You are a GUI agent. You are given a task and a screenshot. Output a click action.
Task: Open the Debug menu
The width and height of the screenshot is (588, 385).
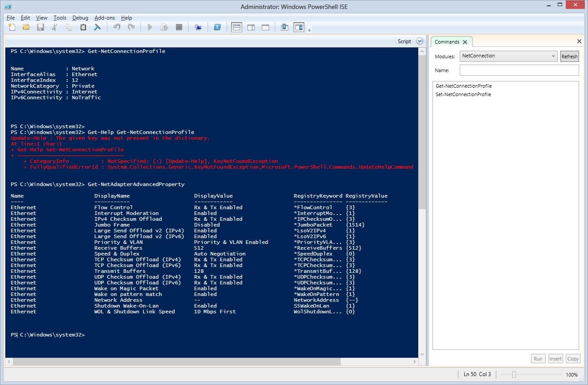click(80, 18)
